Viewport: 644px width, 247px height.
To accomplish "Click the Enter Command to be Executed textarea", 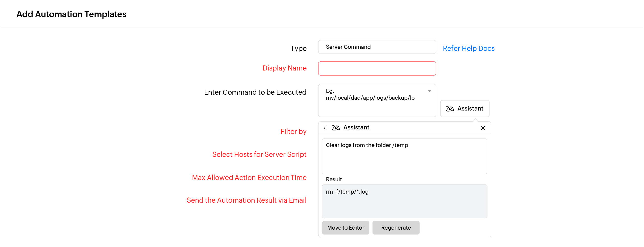I will [x=377, y=100].
